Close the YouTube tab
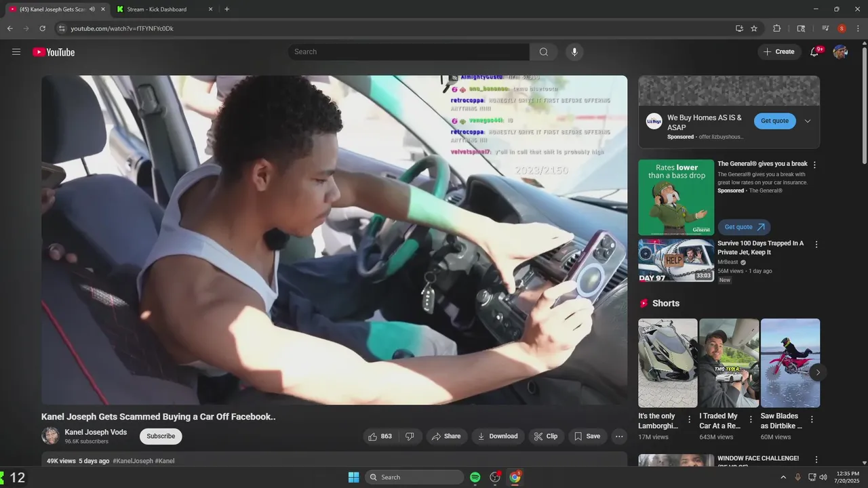Screen dimensions: 868x488 tap(103, 9)
